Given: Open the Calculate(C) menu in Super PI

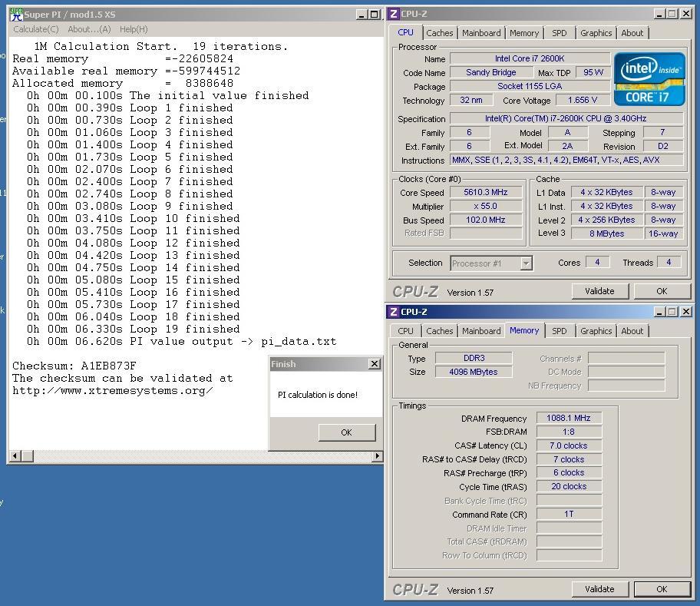Looking at the screenshot, I should coord(36,29).
